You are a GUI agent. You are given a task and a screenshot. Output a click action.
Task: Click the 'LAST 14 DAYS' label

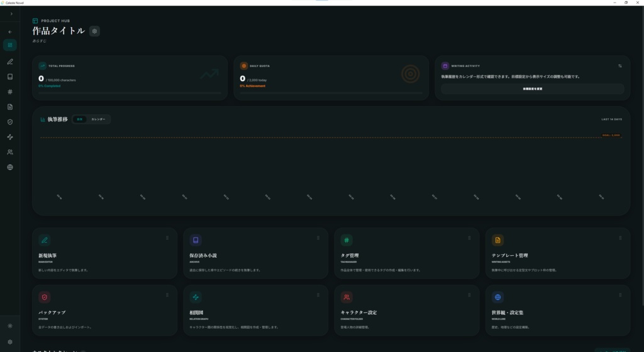[611, 119]
